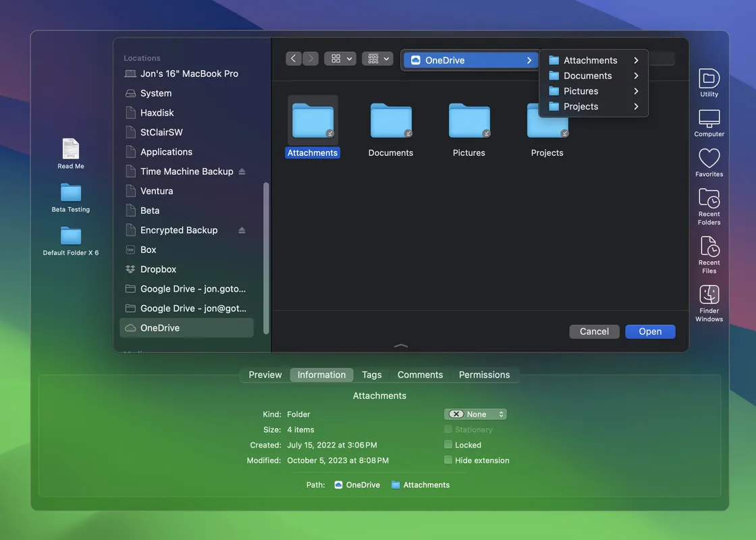This screenshot has width=756, height=540.
Task: Check Hide extension for Attachments
Action: (x=447, y=459)
